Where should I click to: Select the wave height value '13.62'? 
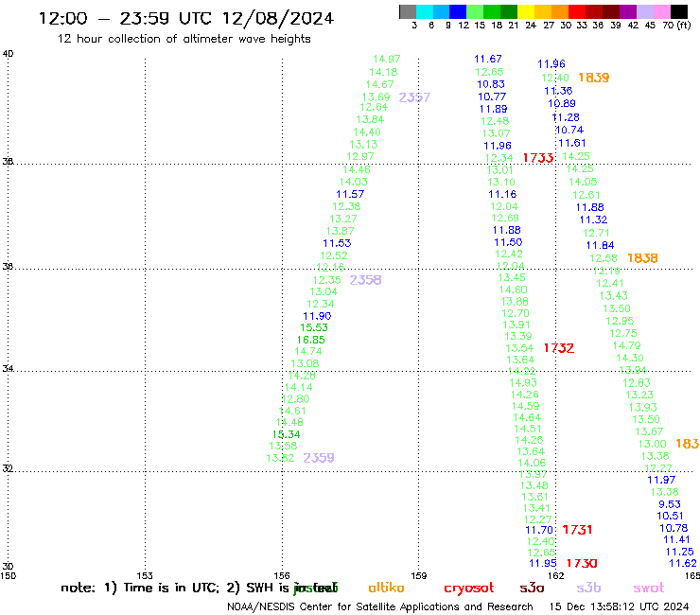pos(280,458)
